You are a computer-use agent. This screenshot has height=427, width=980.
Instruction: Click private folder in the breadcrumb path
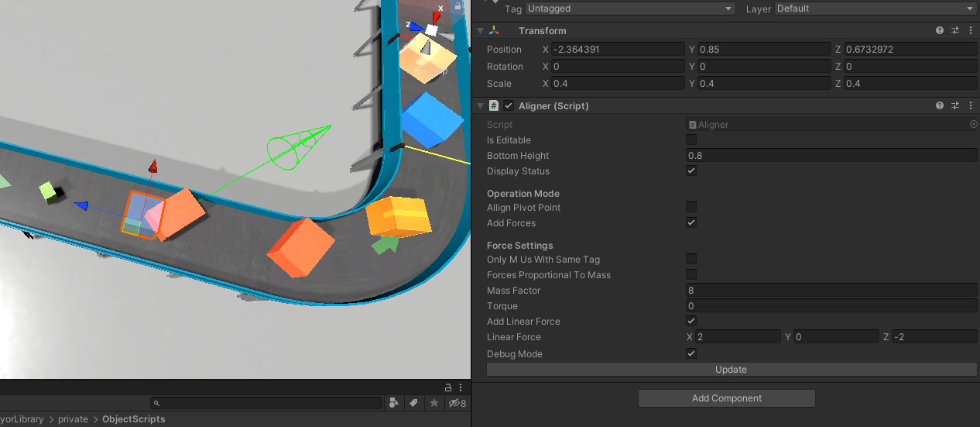coord(73,419)
